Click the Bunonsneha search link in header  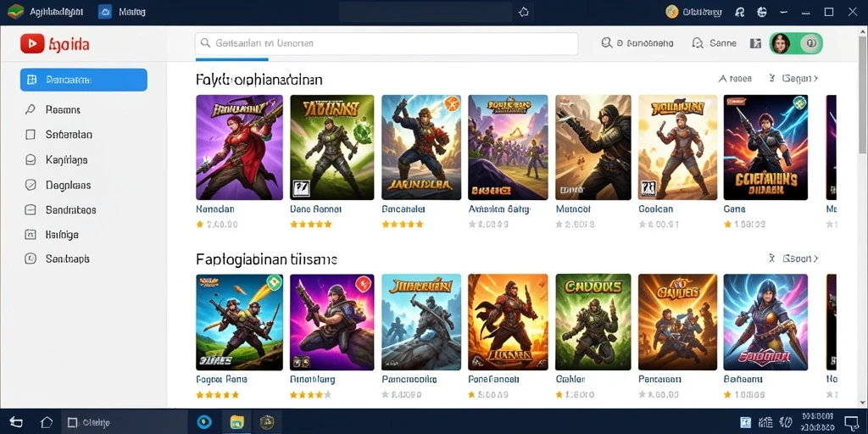point(637,43)
